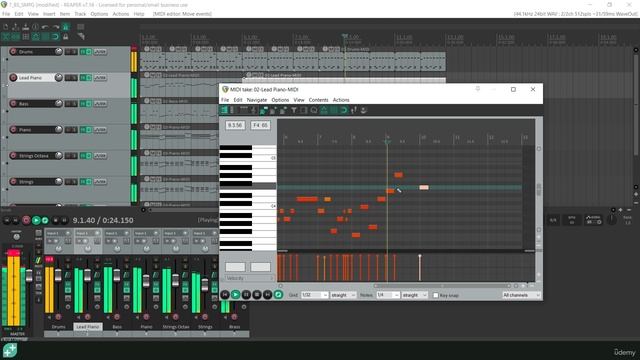Toggle the FX button on Drums track
Screen dimensions: 640x360
tap(83, 51)
